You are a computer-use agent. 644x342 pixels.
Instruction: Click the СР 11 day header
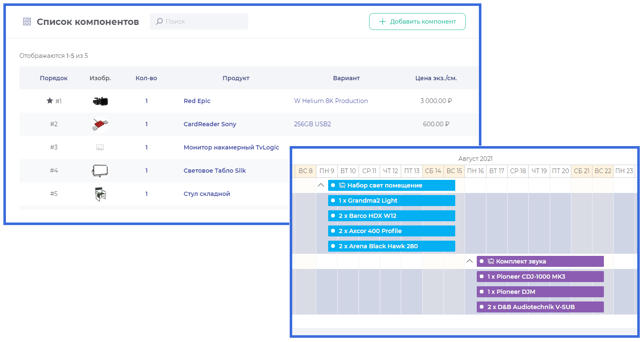pos(369,171)
